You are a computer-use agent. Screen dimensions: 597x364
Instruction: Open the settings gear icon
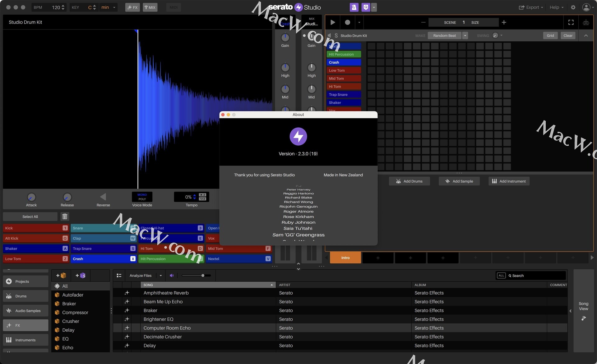coord(573,7)
